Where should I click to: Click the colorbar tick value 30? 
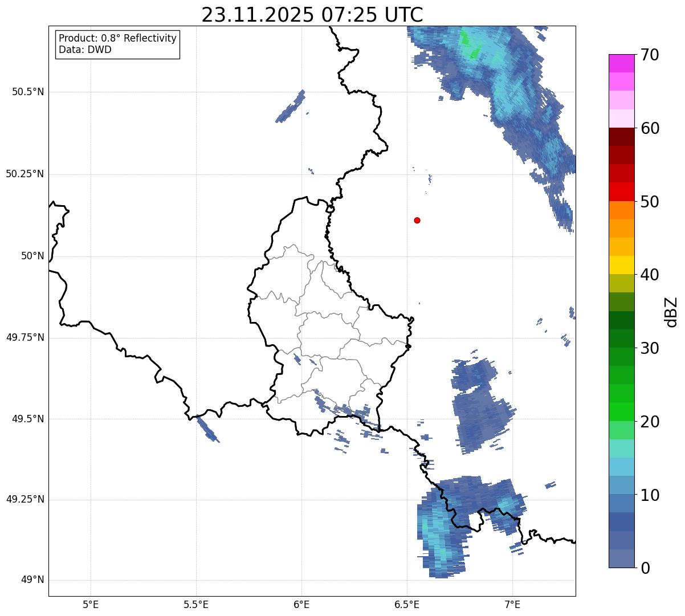pyautogui.click(x=650, y=348)
